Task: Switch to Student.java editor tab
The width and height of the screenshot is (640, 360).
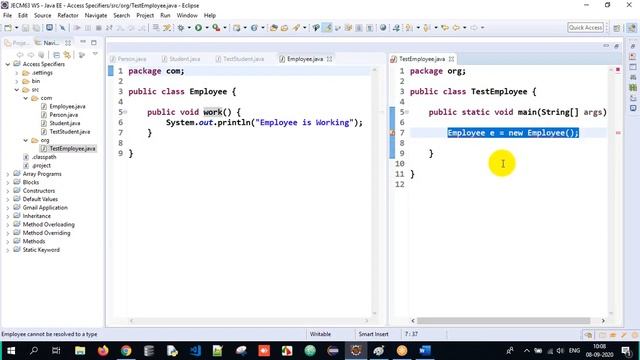Action: click(181, 59)
